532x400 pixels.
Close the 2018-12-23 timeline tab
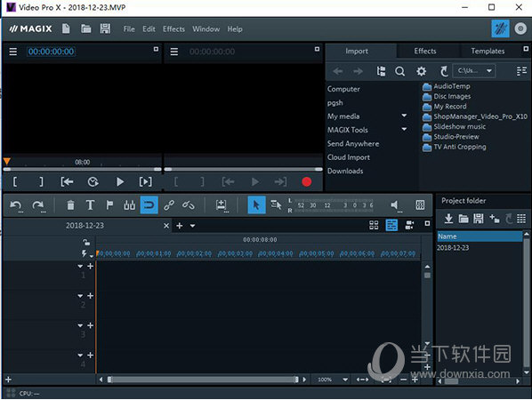click(166, 226)
